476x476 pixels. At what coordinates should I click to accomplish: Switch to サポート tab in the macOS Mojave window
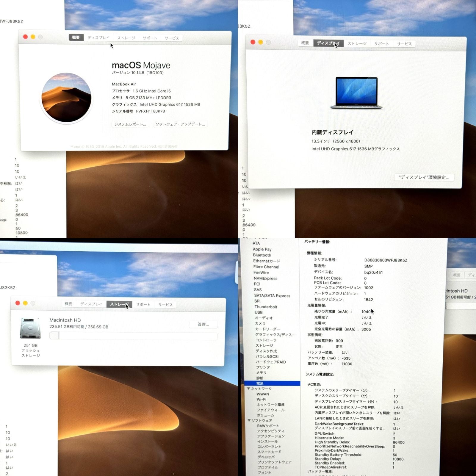pos(150,38)
